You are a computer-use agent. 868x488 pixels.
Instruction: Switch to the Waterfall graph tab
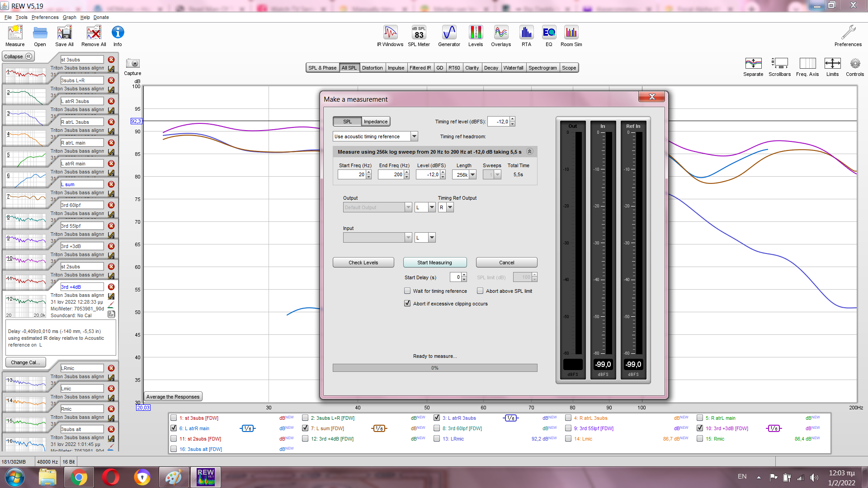tap(513, 68)
